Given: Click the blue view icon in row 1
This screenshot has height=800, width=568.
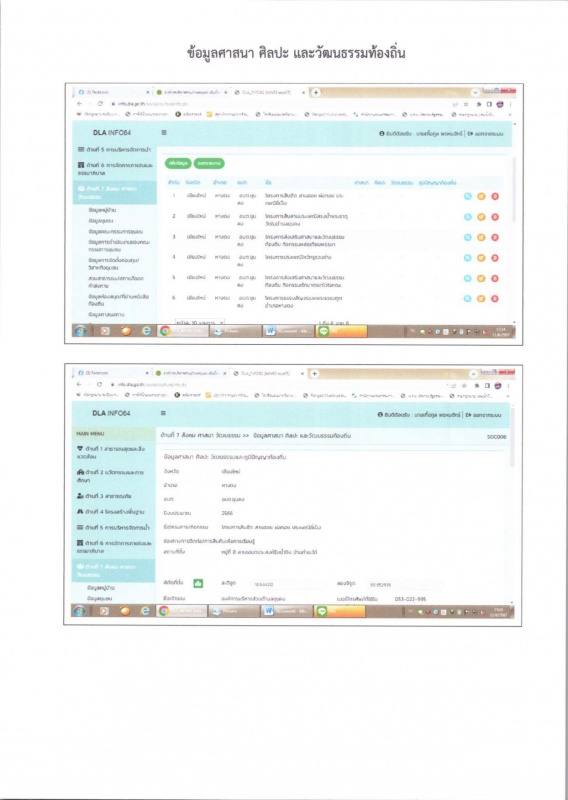Looking at the screenshot, I should (467, 196).
